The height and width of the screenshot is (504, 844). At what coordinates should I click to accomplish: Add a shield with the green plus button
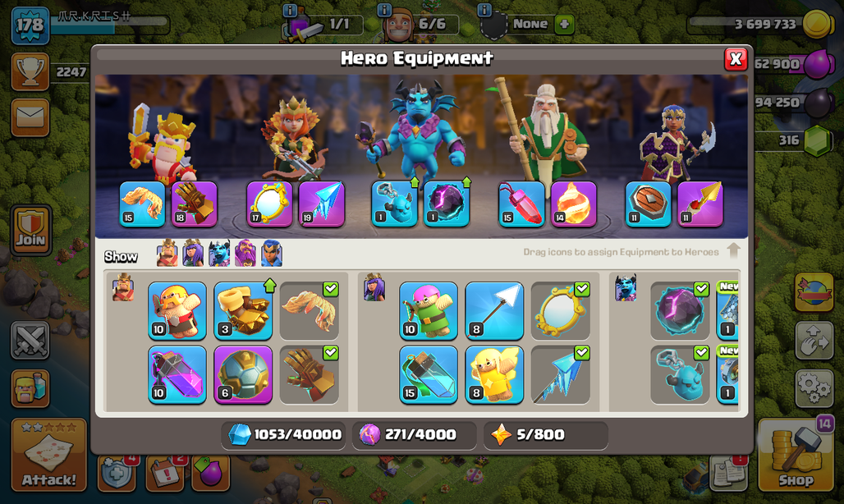click(x=564, y=24)
